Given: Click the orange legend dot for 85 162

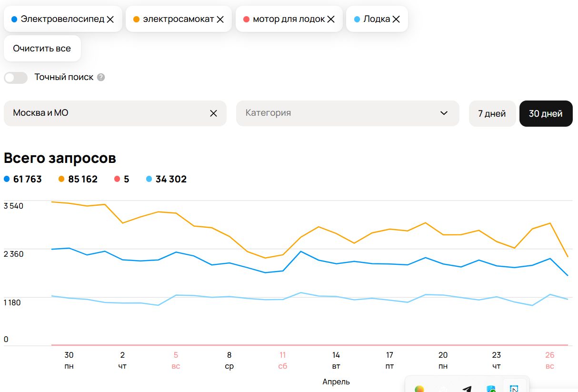Looking at the screenshot, I should point(61,180).
